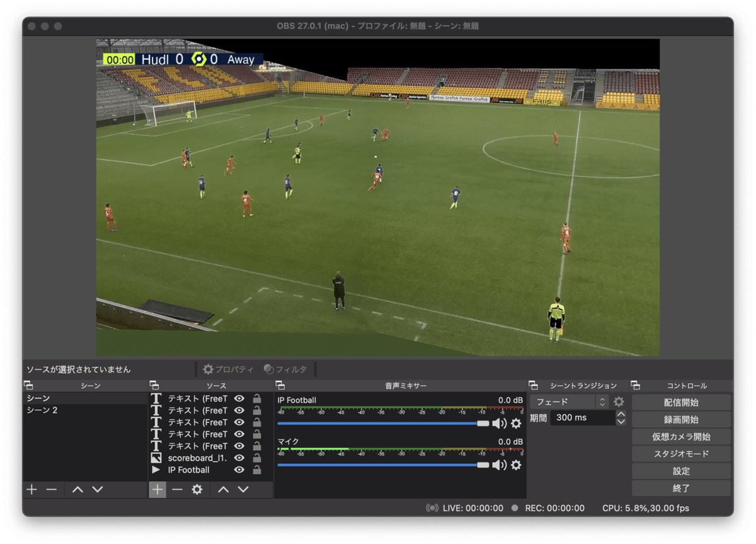The width and height of the screenshot is (756, 544).
Task: Click the IP Football label in the audio mixer
Action: (297, 400)
